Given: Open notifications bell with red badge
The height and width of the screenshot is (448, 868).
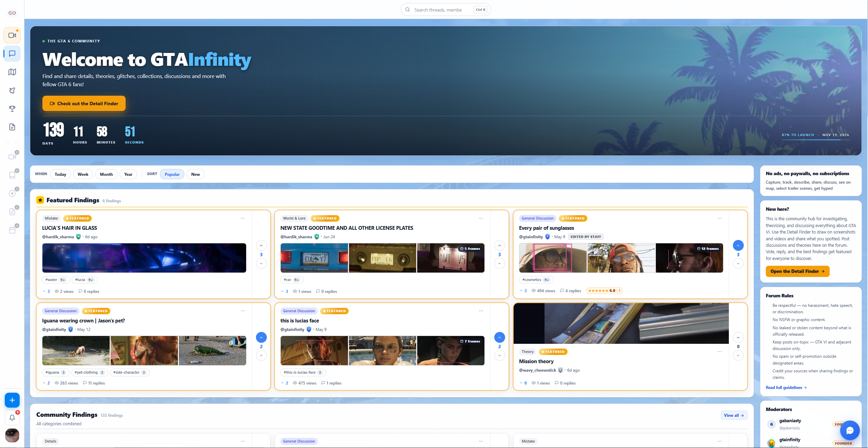Looking at the screenshot, I should pyautogui.click(x=12, y=418).
